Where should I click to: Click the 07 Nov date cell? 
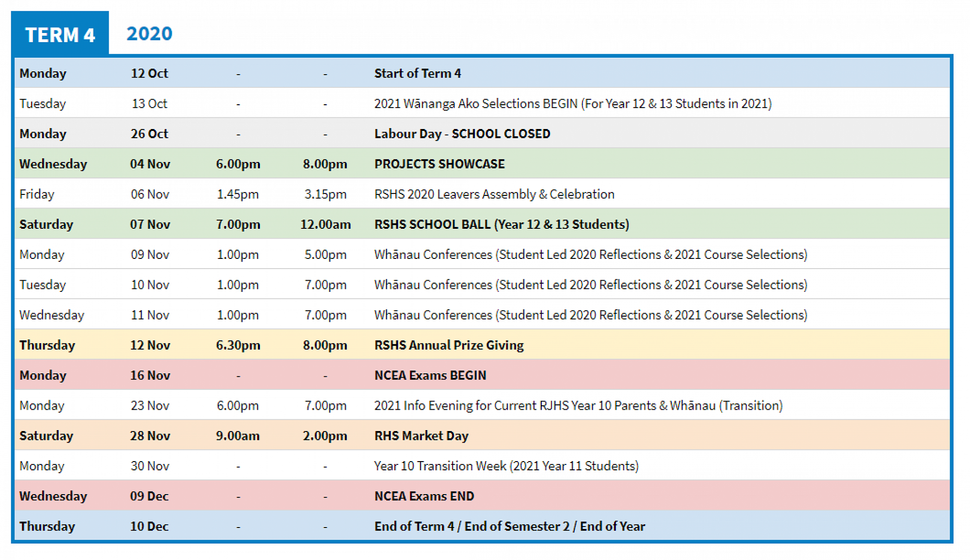pos(150,224)
